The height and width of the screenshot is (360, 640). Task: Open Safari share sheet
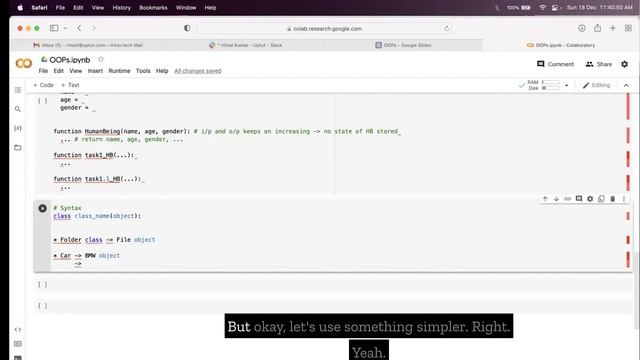[598, 28]
